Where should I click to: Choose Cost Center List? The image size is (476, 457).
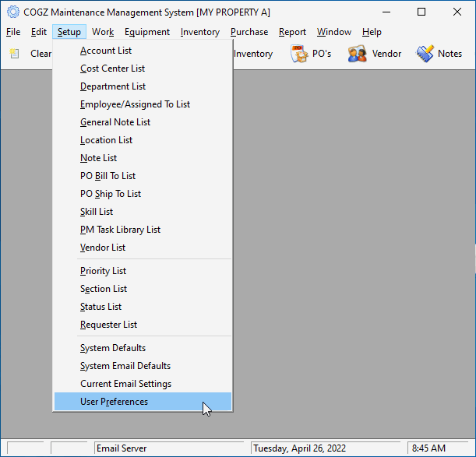(x=143, y=69)
